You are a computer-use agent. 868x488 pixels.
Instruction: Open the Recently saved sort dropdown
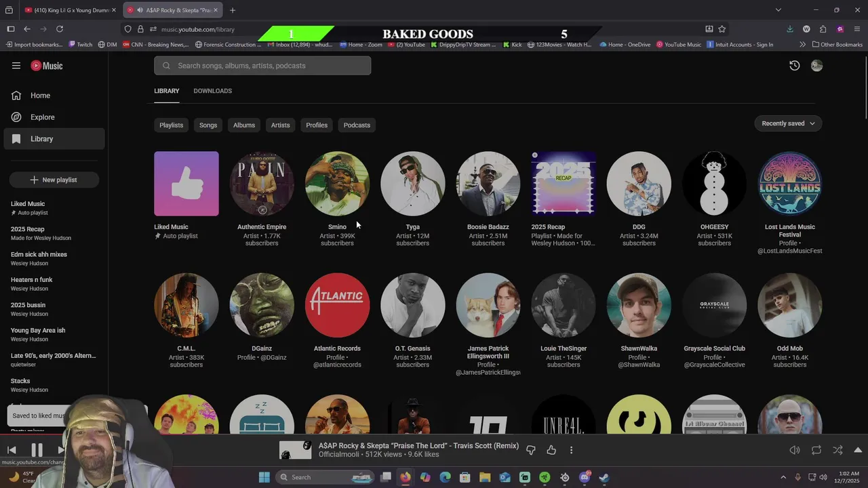788,123
